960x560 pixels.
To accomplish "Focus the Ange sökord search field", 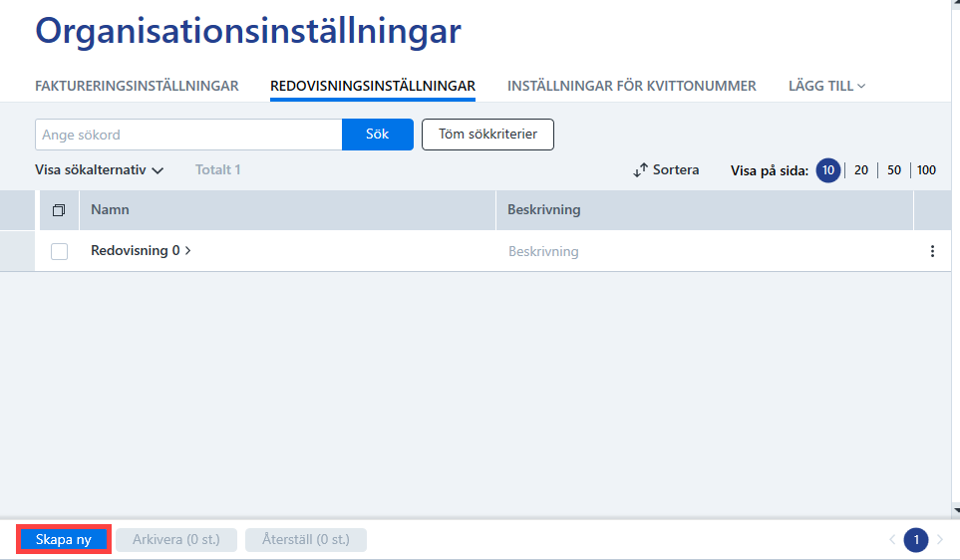I will (188, 135).
